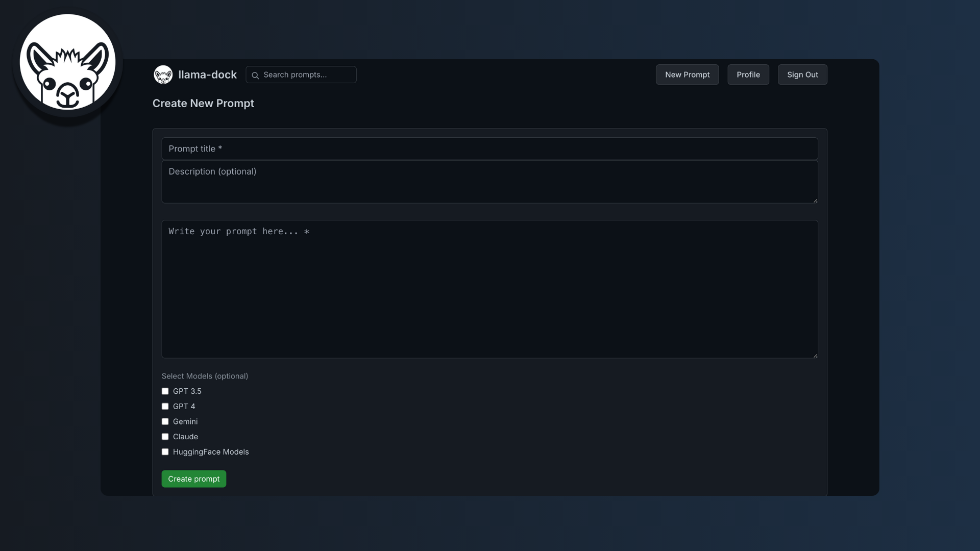Click the search magnifier icon
Screen dimensions: 980x551
click(x=255, y=75)
